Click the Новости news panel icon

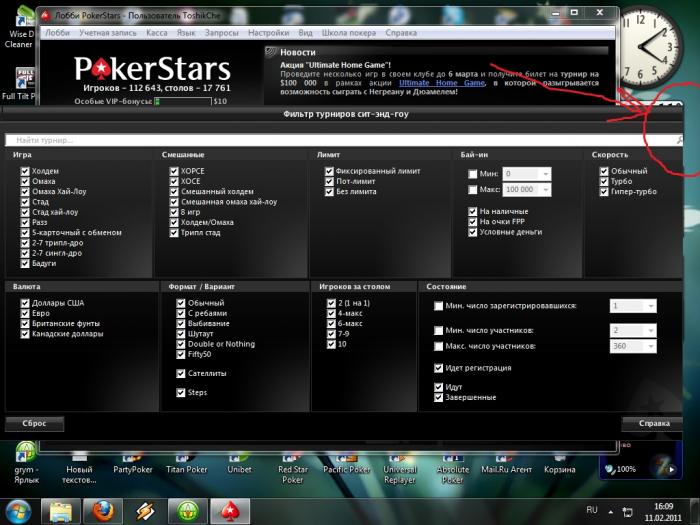coord(271,52)
